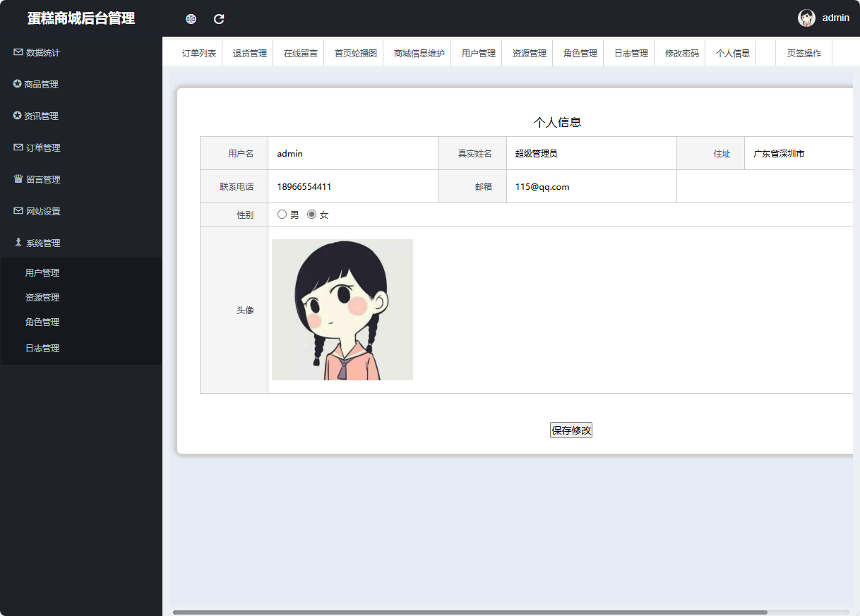This screenshot has width=860, height=616.
Task: Open 日志管理 from the sidebar
Action: pyautogui.click(x=42, y=347)
